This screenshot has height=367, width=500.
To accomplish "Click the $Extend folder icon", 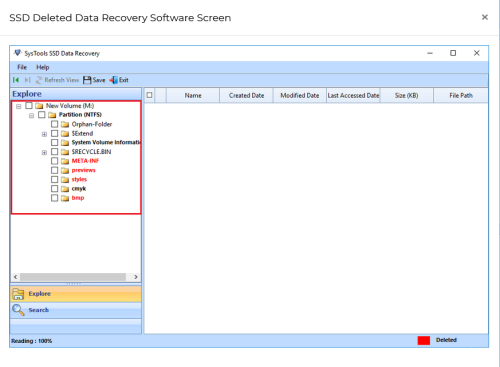I will pos(65,134).
